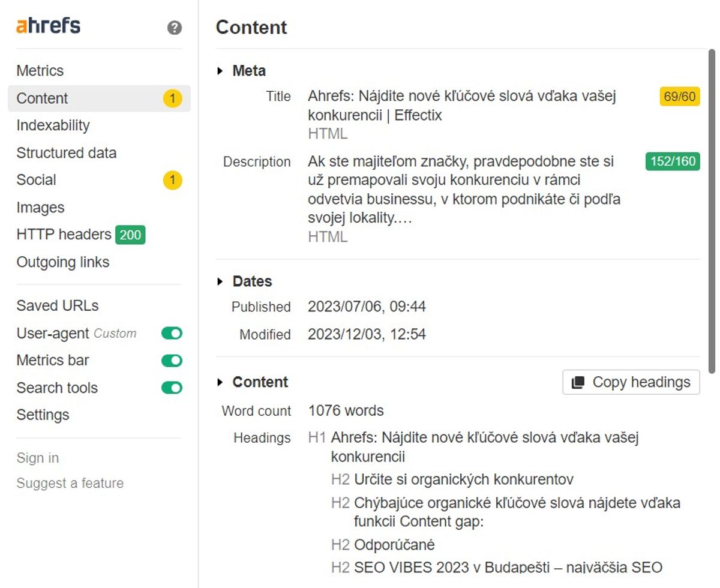Open the Indexability section
This screenshot has width=720, height=588.
tap(53, 125)
